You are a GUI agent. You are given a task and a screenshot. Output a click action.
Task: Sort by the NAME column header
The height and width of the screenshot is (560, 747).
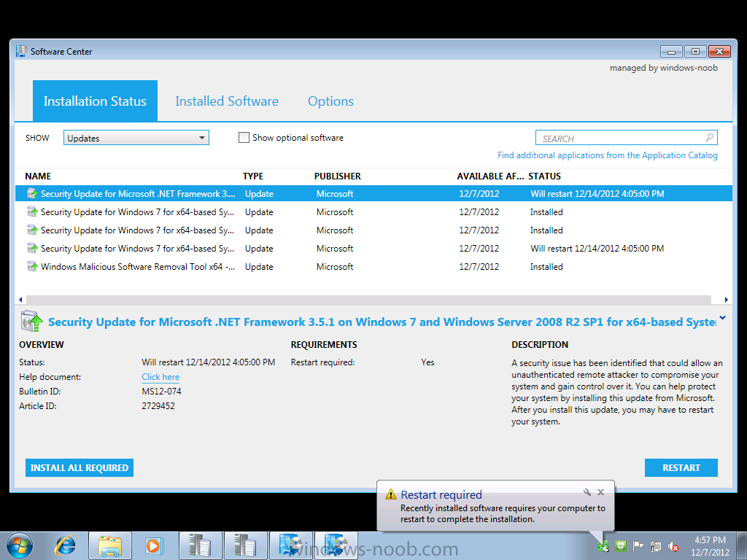tap(38, 176)
